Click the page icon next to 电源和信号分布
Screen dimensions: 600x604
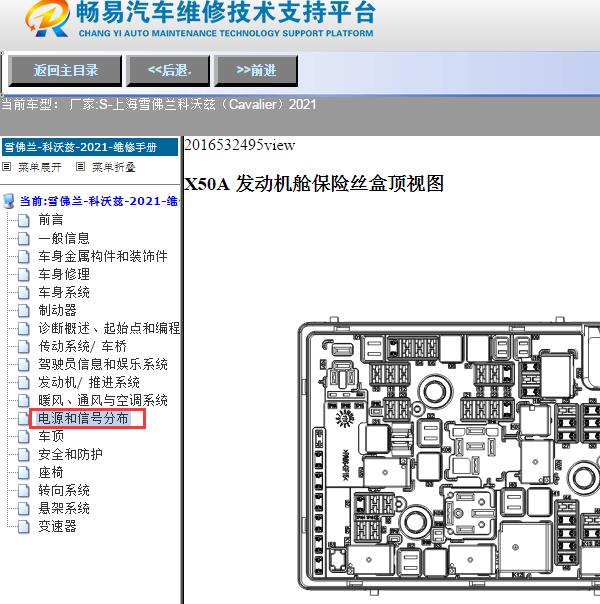click(x=24, y=419)
